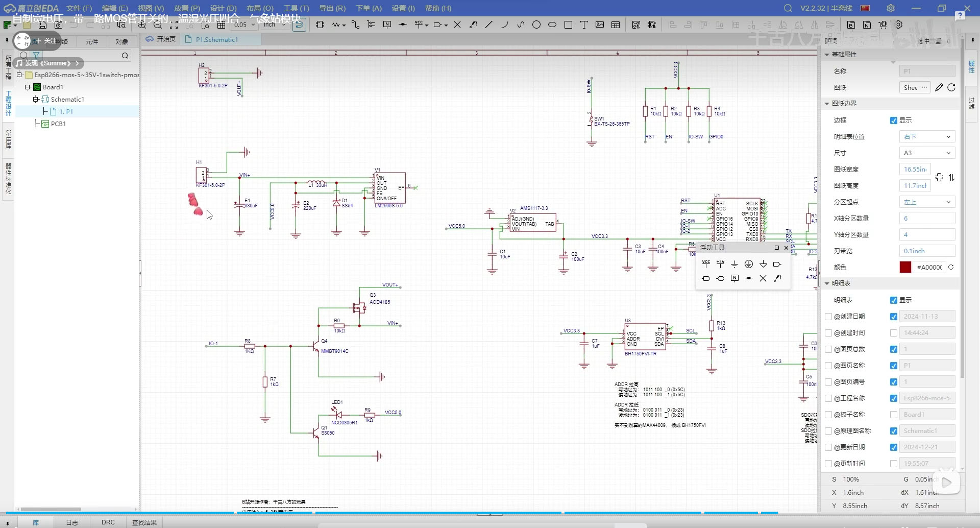Click the circle drawing tool
Screen dimensions: 980x528
click(x=536, y=25)
